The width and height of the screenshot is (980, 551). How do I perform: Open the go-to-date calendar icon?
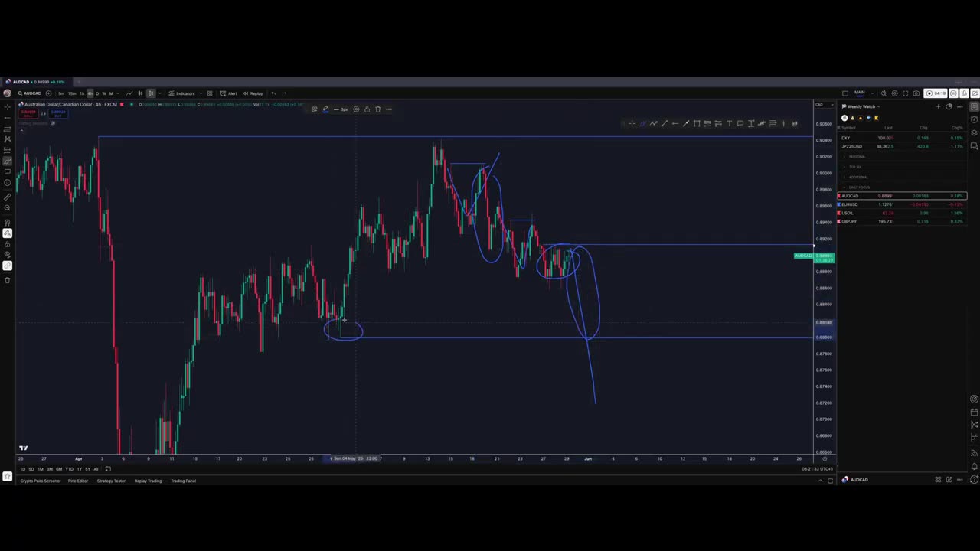tap(108, 469)
